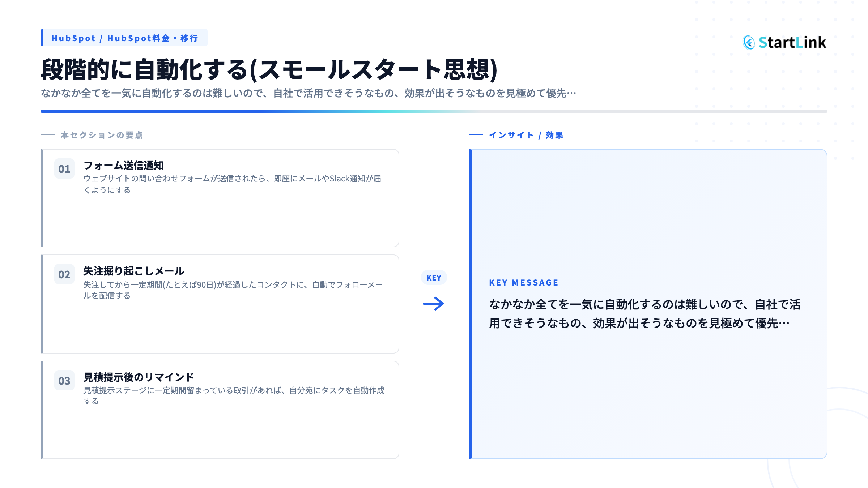Click the '本セクションの要点' section label
The image size is (868, 488).
pyautogui.click(x=102, y=135)
